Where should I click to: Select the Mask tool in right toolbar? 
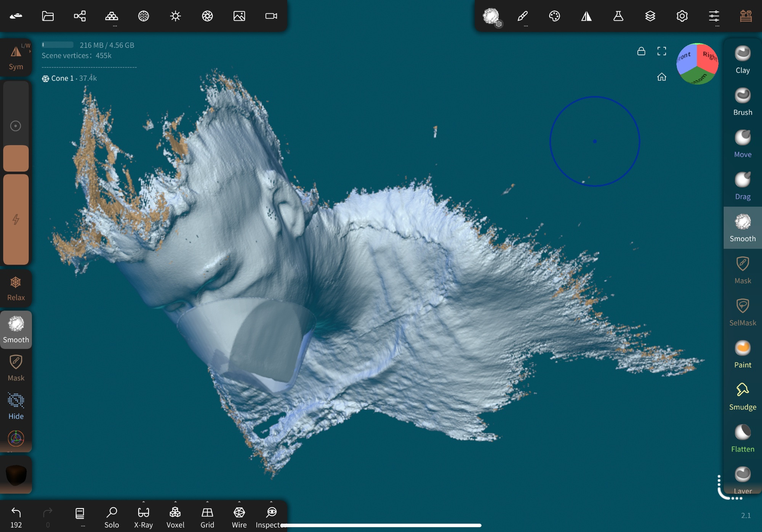click(743, 270)
